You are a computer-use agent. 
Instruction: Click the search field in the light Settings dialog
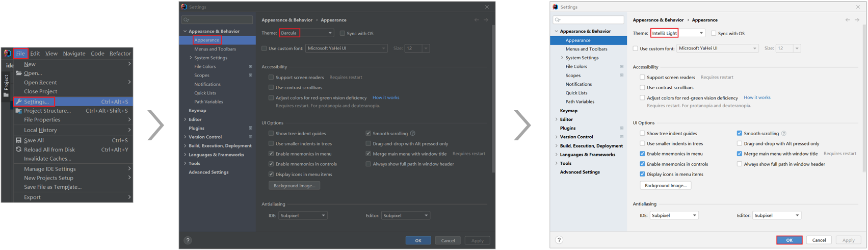coord(589,20)
